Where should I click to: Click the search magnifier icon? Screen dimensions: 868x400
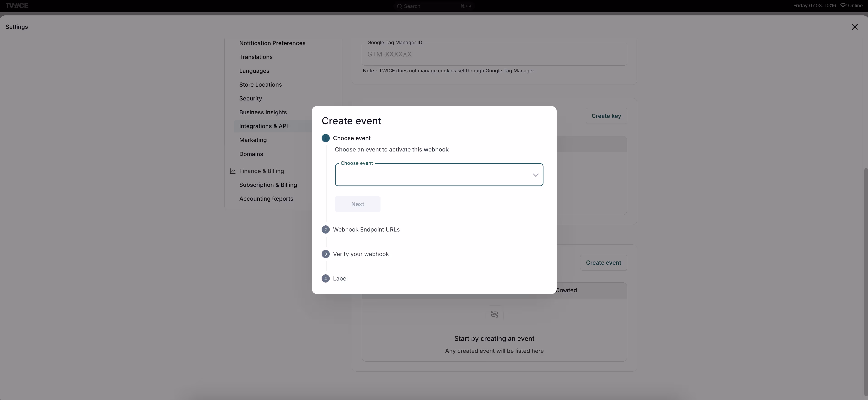(x=399, y=6)
